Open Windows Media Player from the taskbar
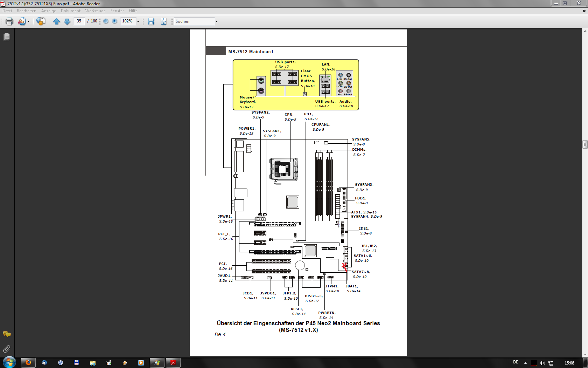Viewport: 588px width, 368px height. tap(141, 363)
